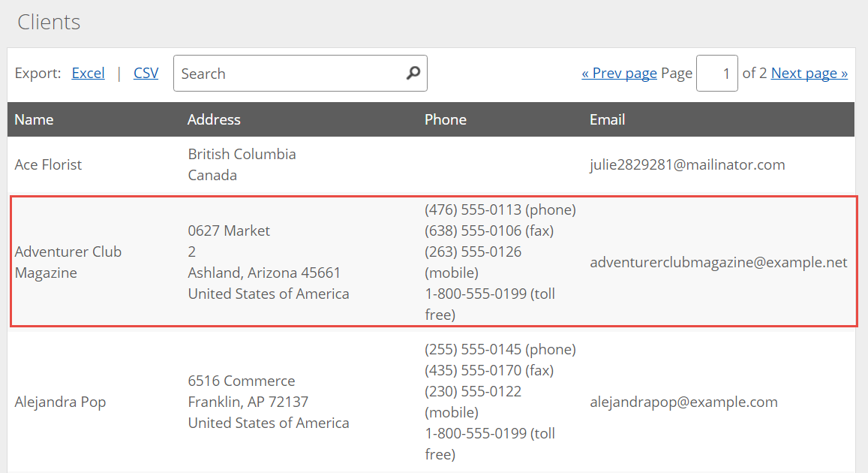Open the Excel export link
Image resolution: width=868 pixels, height=473 pixels.
88,73
